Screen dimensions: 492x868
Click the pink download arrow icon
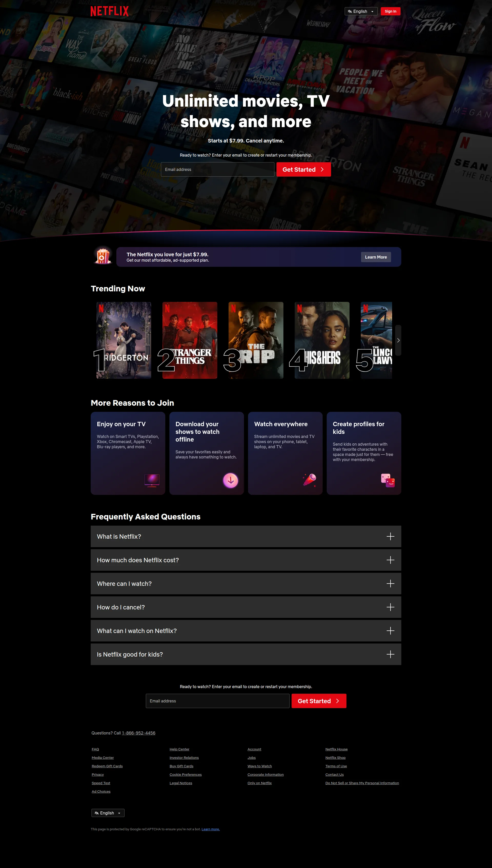coord(230,480)
